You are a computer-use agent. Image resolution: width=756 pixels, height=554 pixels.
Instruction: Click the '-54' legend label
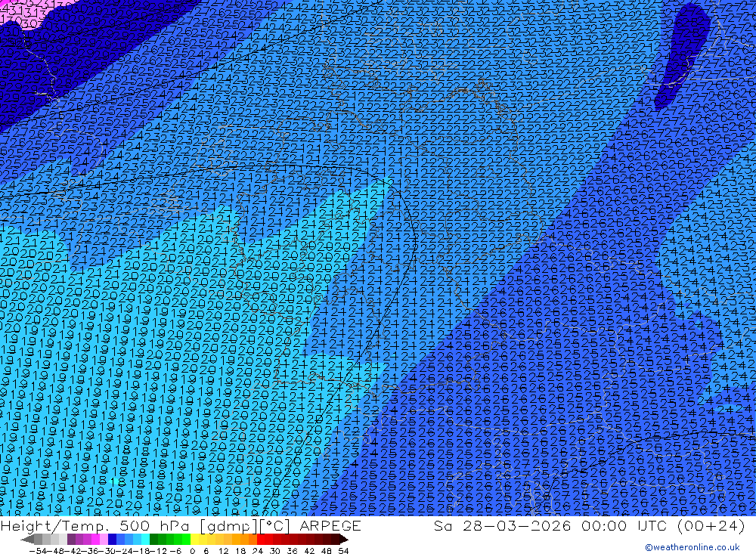38,551
